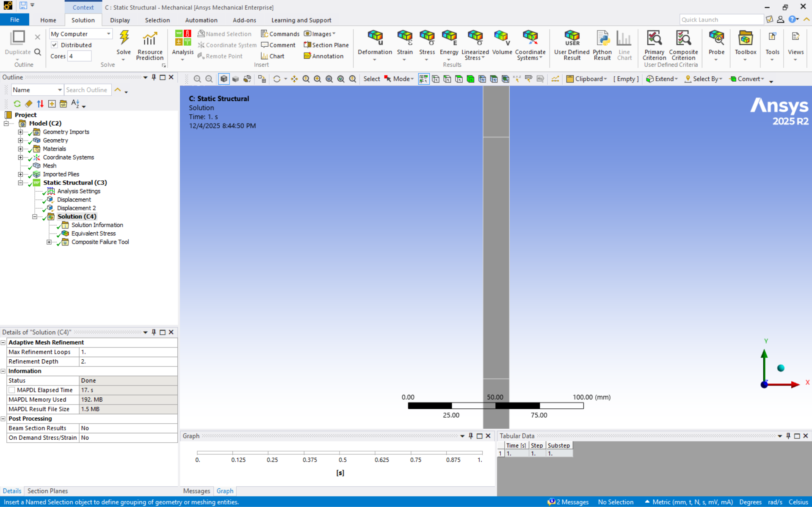Click the Solve lightning bolt icon
The width and height of the screenshot is (812, 507).
point(124,39)
